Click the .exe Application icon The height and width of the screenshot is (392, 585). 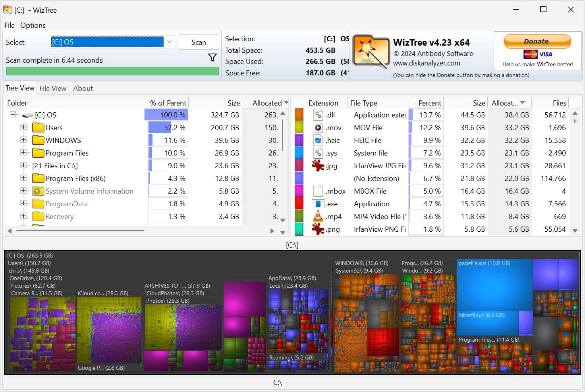click(318, 204)
